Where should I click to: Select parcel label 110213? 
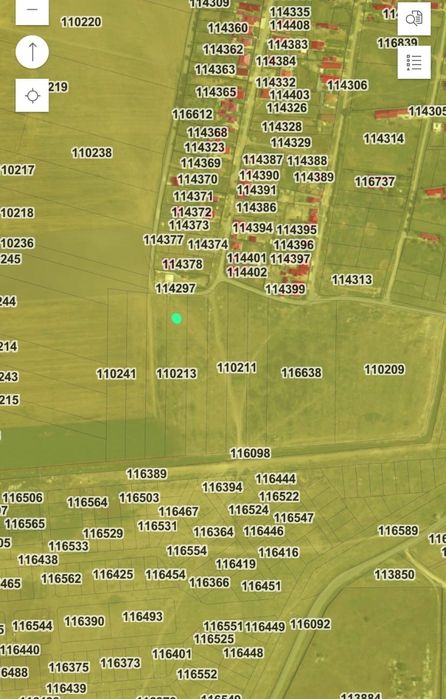pos(176,374)
